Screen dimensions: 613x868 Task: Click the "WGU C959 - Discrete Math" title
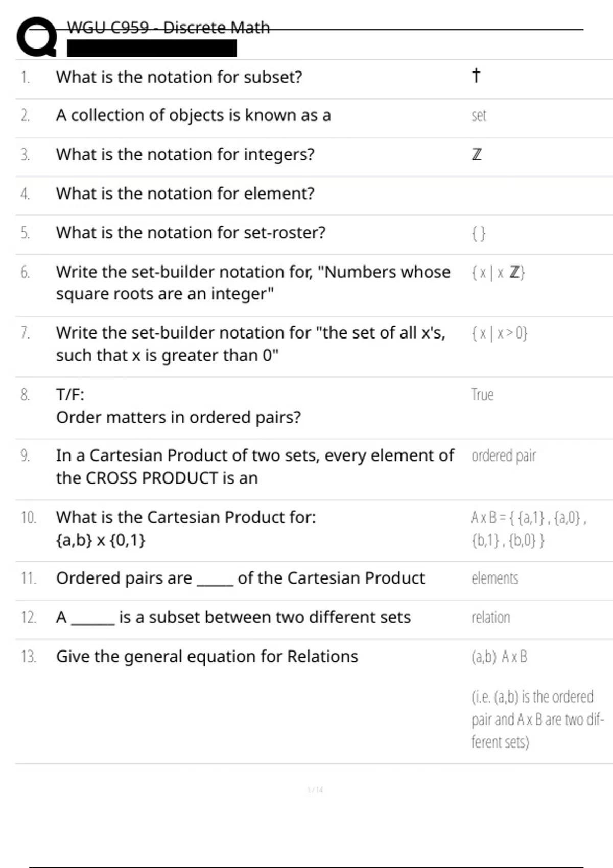168,28
